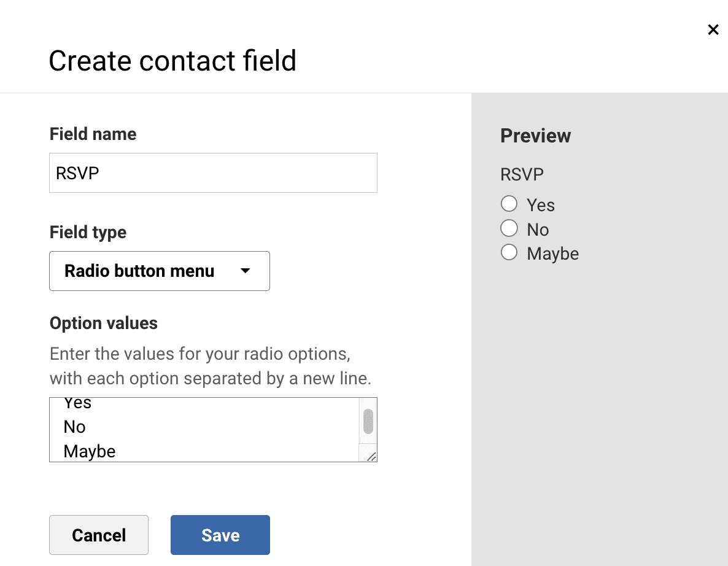Click the RSVP label in Preview
The image size is (728, 566).
point(522,175)
